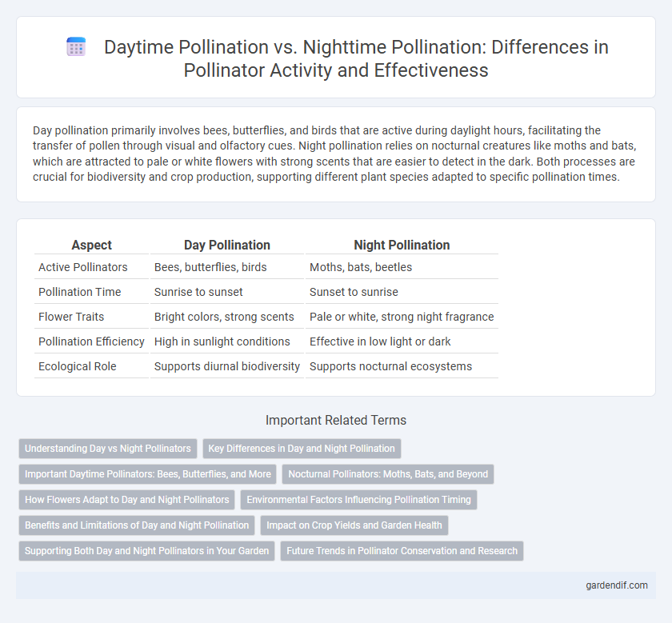Select 'Nocturnal Pollinators: Moths, Bats, and Beyond'

(x=388, y=474)
